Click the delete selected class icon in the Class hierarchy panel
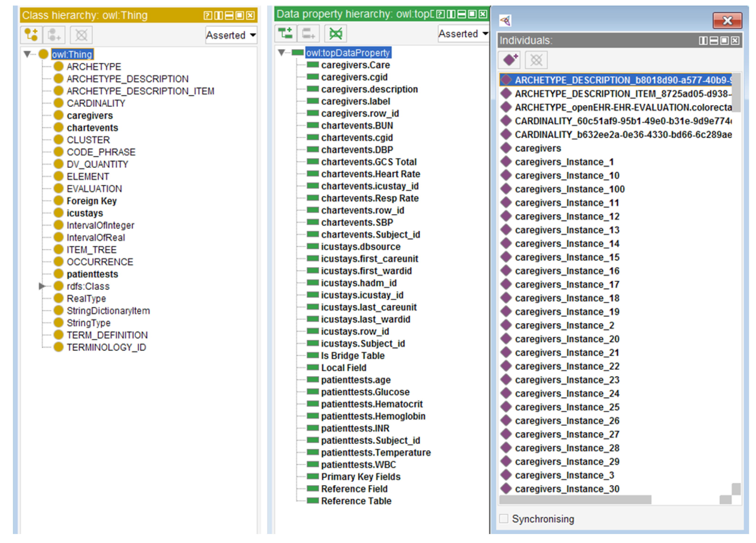This screenshot has height=543, width=756. [81, 35]
